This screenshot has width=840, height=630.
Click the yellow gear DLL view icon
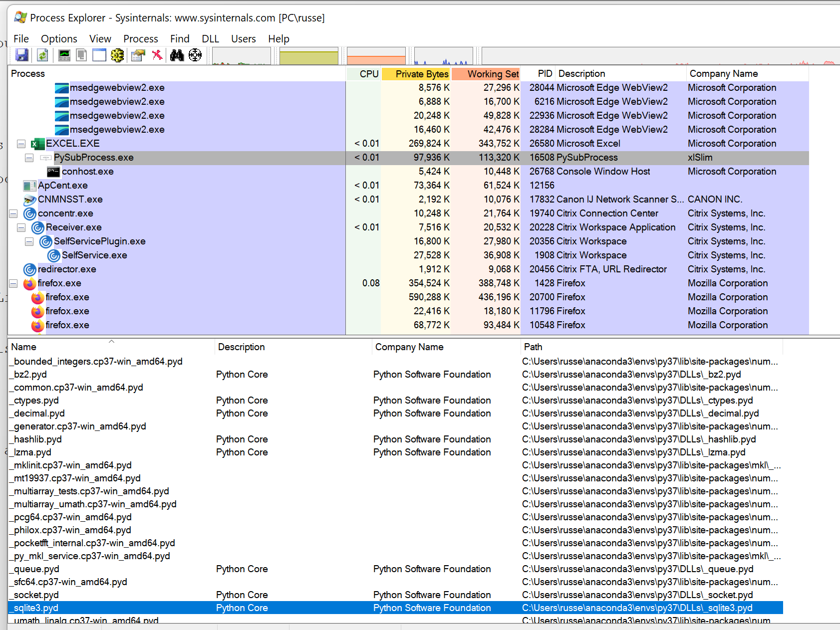click(x=117, y=55)
